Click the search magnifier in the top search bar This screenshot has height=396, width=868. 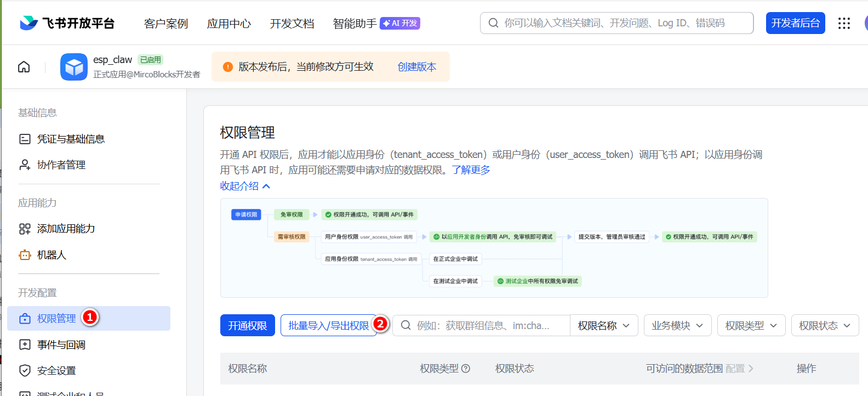pos(494,23)
